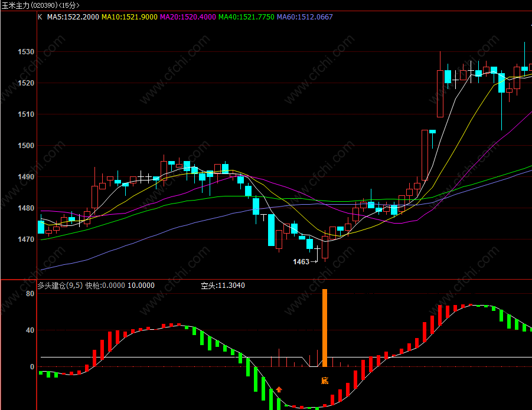Click the 快枪:0.0000 value label
The image size is (532, 410).
coord(105,286)
